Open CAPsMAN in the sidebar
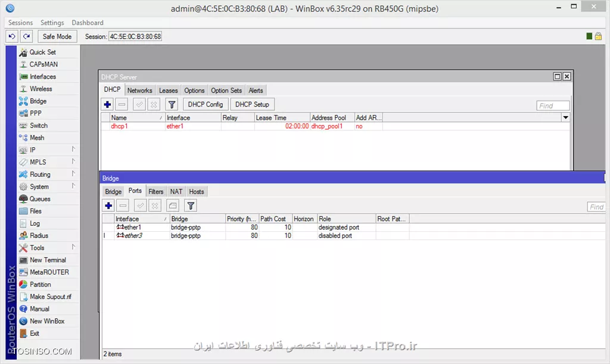 (x=43, y=64)
